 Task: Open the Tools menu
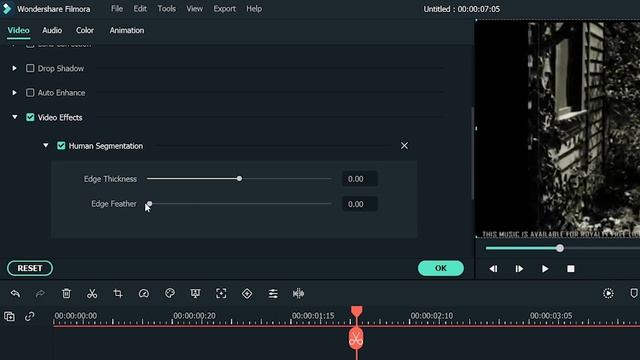coord(167,9)
